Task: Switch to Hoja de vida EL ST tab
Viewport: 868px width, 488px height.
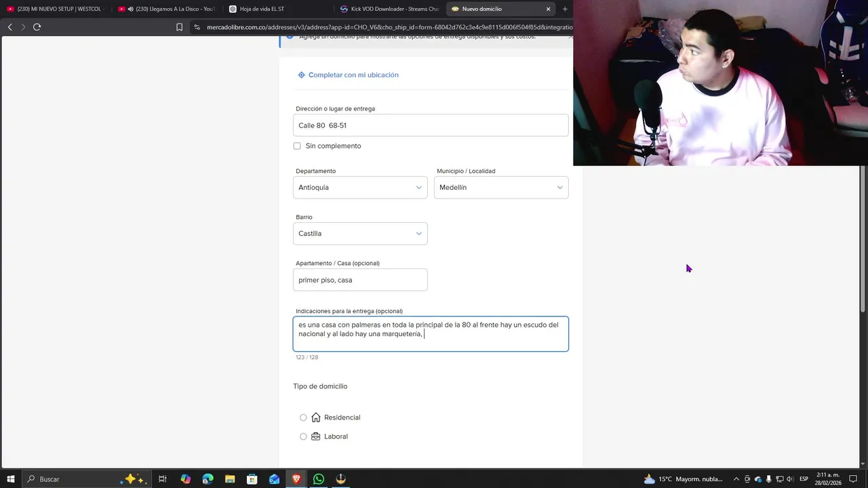Action: (x=278, y=9)
